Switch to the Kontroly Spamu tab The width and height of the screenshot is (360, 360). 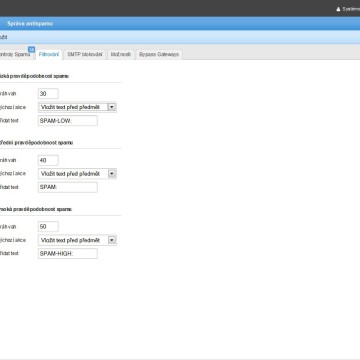pyautogui.click(x=15, y=54)
